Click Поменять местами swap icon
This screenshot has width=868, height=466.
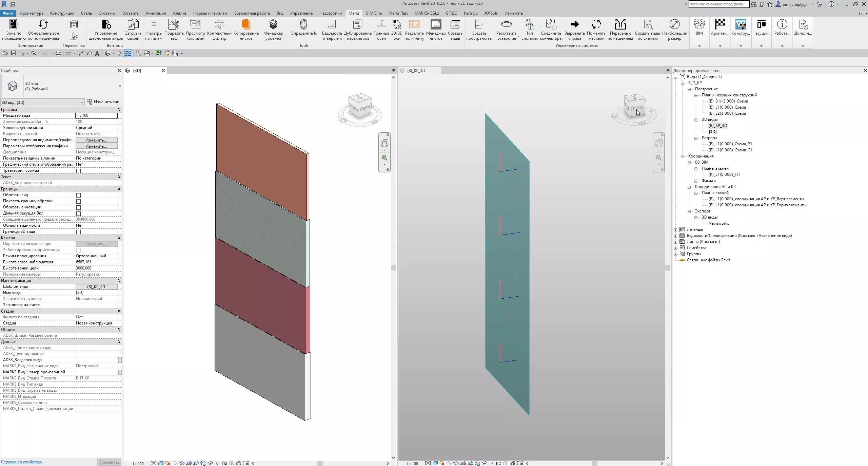coord(596,25)
